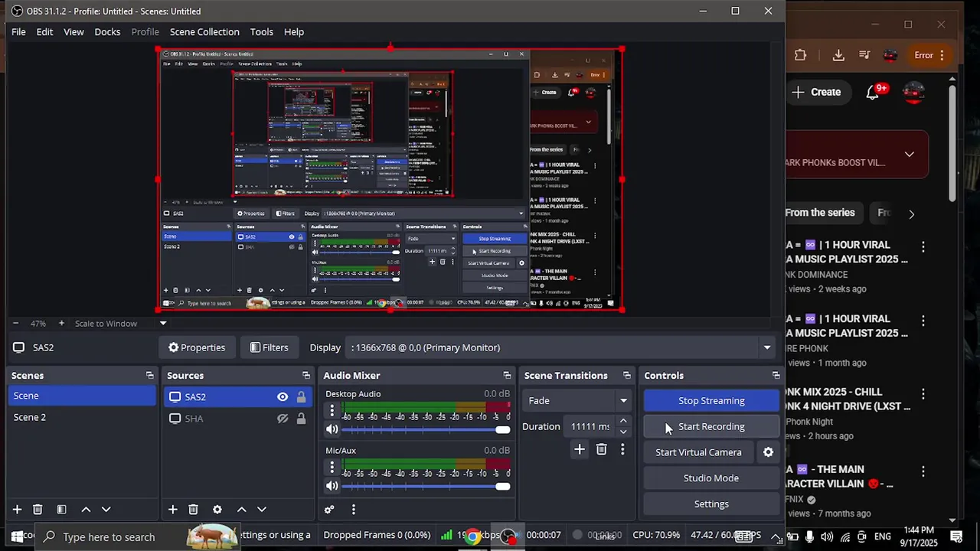Open the Help menu
This screenshot has width=980, height=551.
coord(294,32)
